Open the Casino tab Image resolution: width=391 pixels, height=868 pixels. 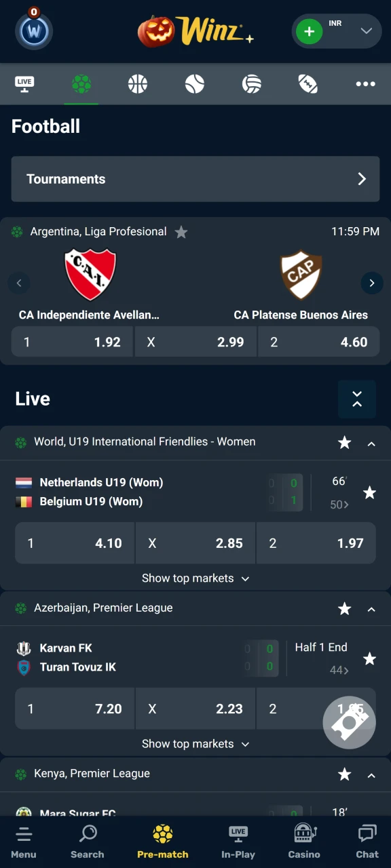(303, 841)
